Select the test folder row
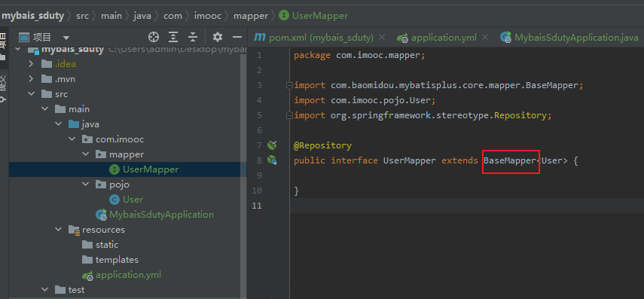This screenshot has width=644, height=299. (x=128, y=289)
